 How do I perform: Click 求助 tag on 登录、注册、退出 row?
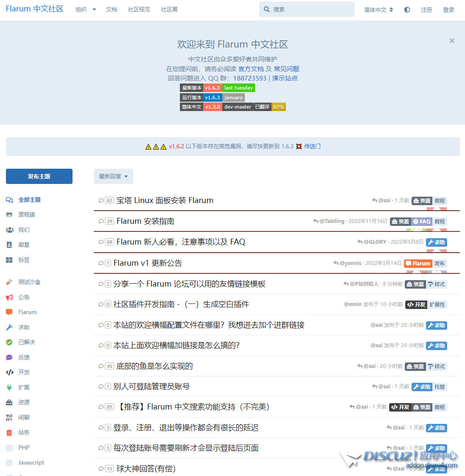[437, 428]
